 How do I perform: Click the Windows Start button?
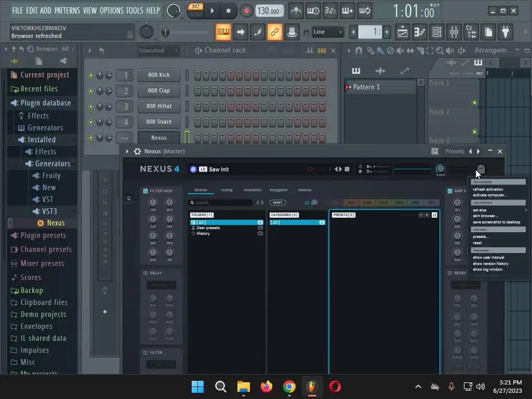[x=197, y=387]
